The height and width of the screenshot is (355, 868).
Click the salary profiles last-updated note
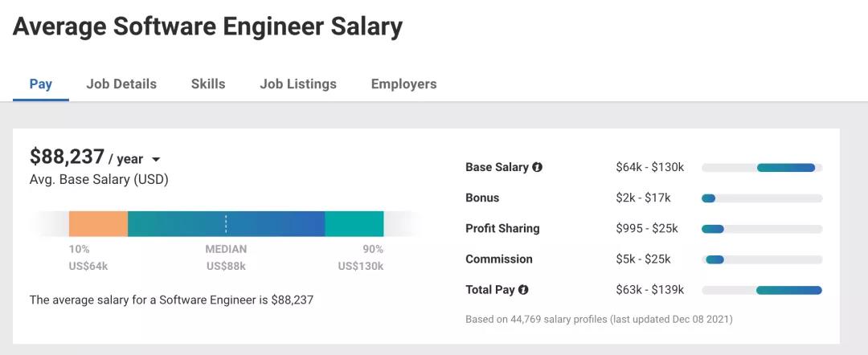pos(599,319)
